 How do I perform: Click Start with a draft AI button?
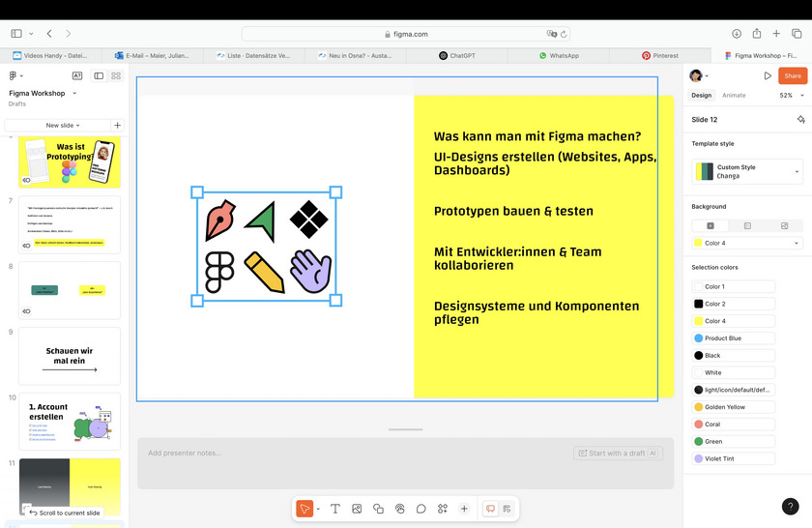tap(618, 454)
